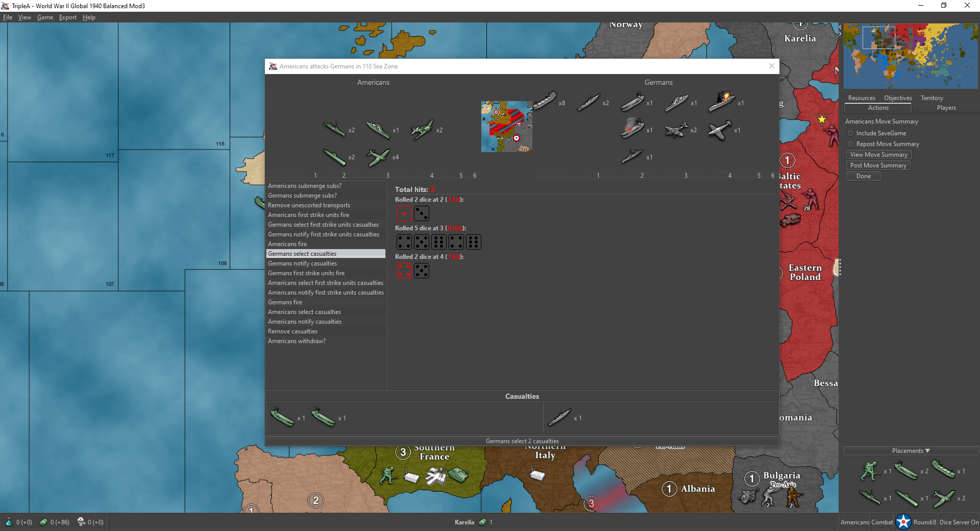This screenshot has width=980, height=531.
Task: Click the burning German battleship icon
Action: 721,101
